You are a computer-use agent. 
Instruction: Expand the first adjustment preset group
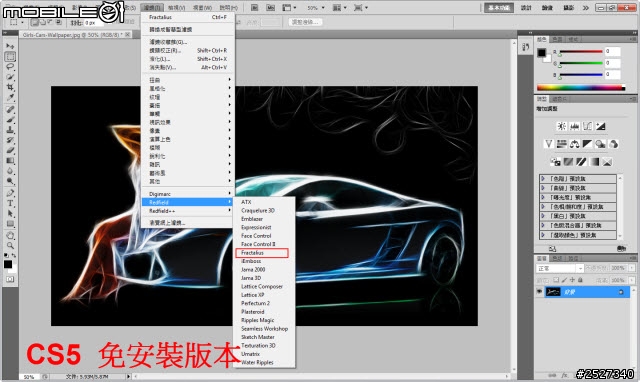[543, 179]
